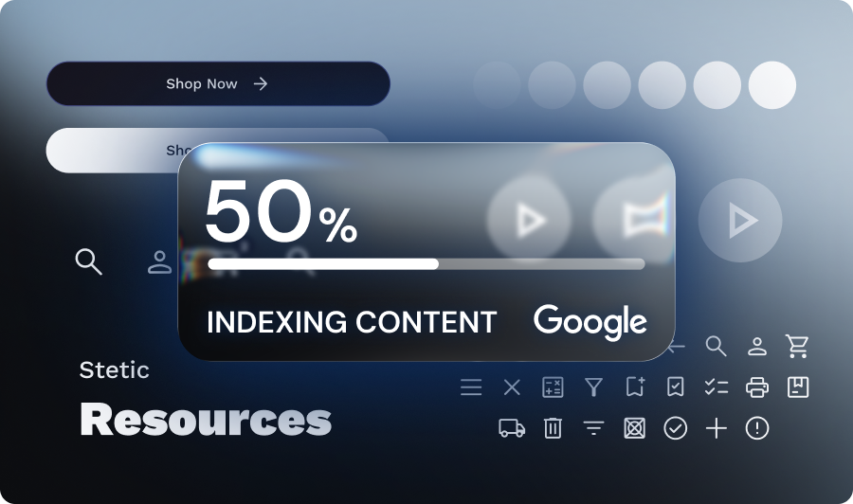Click the back arrow beside small search icon
The width and height of the screenshot is (853, 504).
pyautogui.click(x=676, y=347)
